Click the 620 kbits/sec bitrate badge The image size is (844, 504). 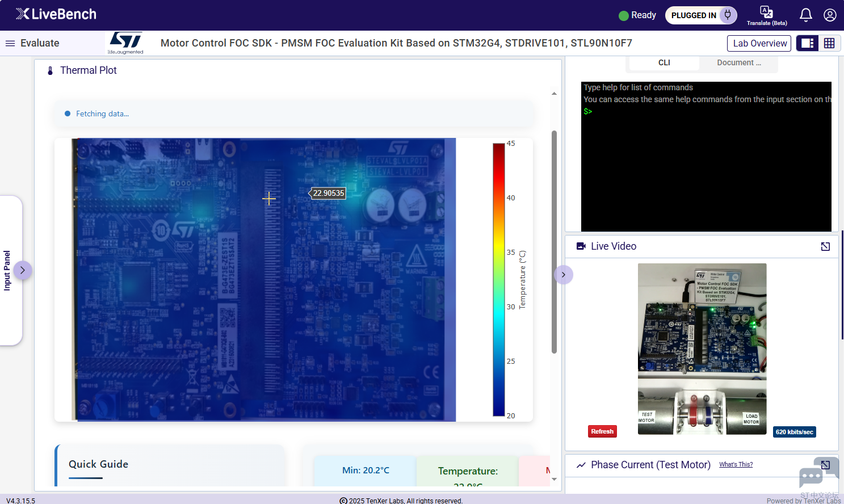[x=795, y=432]
